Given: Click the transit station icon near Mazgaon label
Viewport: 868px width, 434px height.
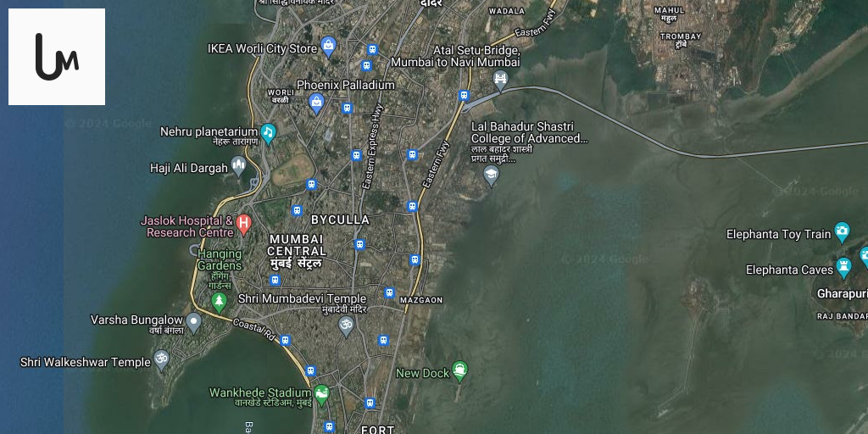Looking at the screenshot, I should click(x=389, y=292).
